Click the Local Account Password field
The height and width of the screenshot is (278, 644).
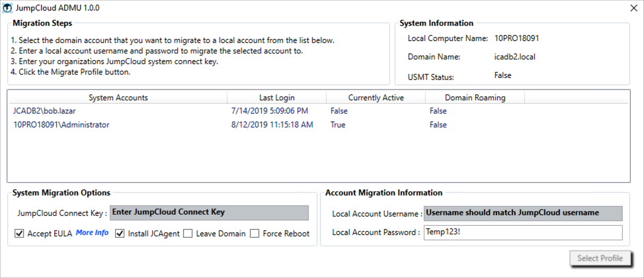point(523,232)
